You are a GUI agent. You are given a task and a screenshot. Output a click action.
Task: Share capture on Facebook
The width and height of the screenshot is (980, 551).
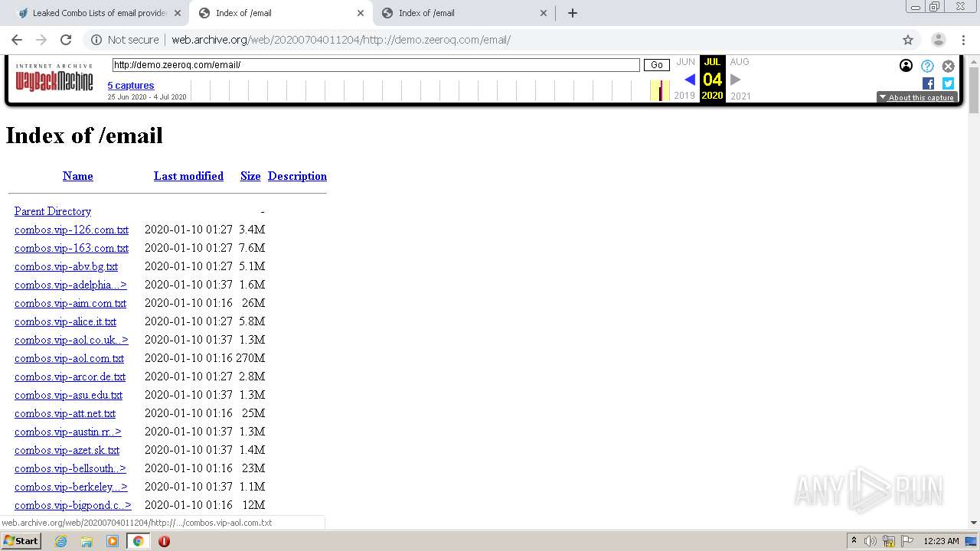click(x=928, y=83)
